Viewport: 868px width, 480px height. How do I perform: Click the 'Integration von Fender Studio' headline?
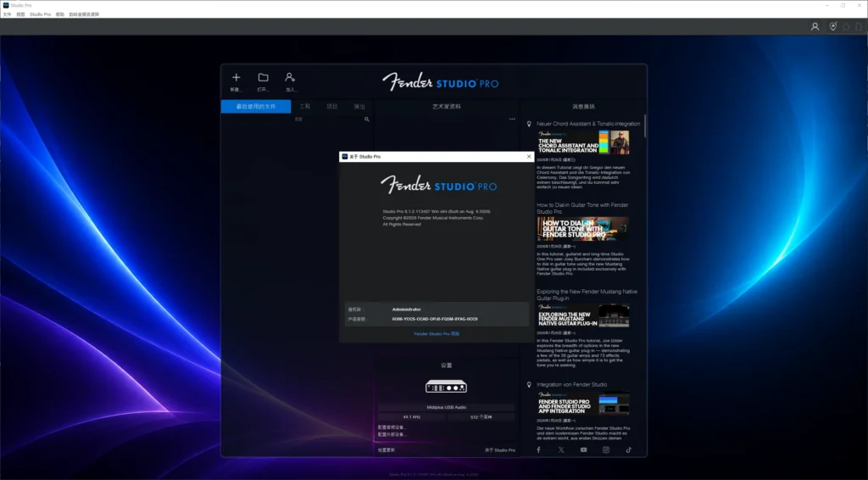coord(571,384)
